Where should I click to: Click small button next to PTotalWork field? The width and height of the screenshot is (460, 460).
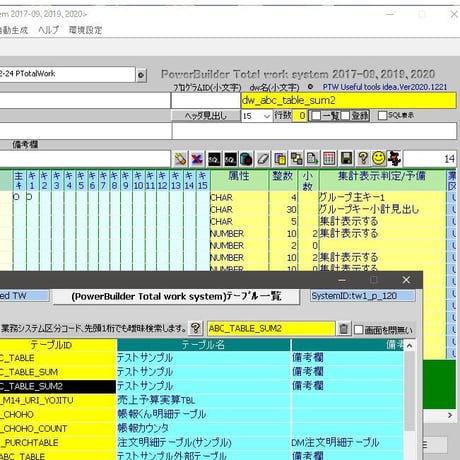coord(141,75)
